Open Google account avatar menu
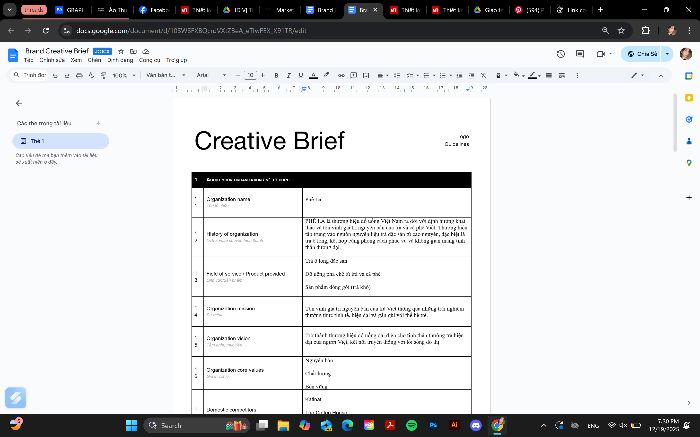The height and width of the screenshot is (437, 700). coord(686,54)
